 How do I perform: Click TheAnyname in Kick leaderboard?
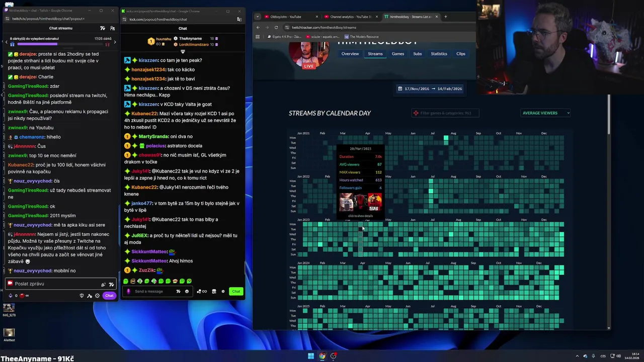(x=190, y=38)
